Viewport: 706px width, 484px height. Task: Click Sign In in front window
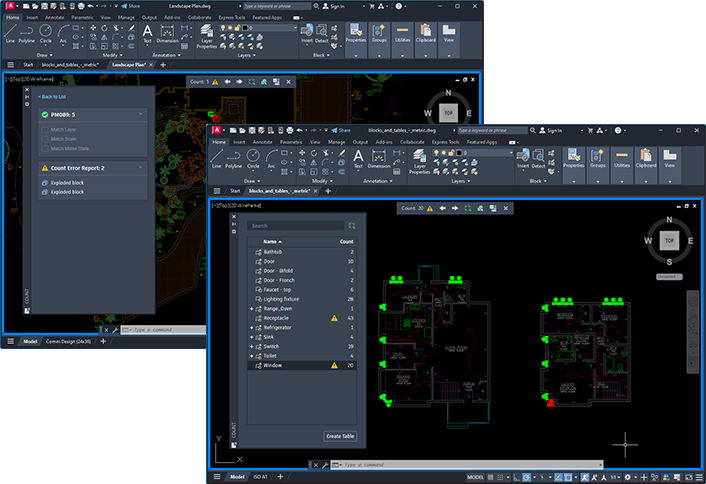[x=551, y=131]
